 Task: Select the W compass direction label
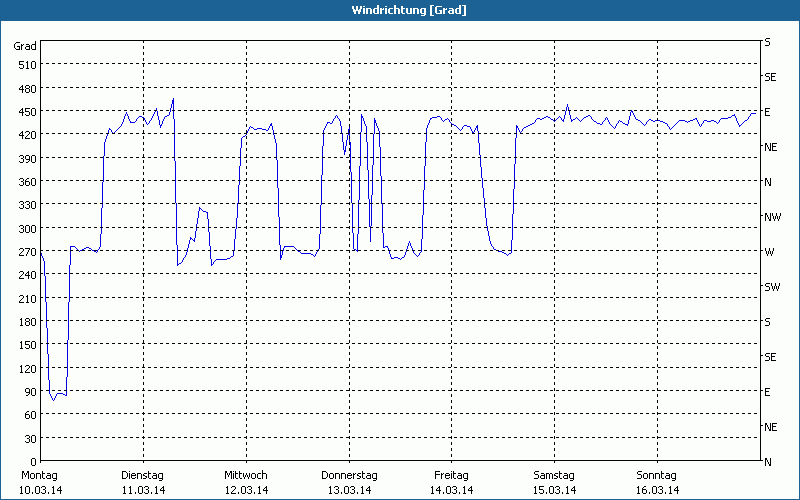coord(769,252)
